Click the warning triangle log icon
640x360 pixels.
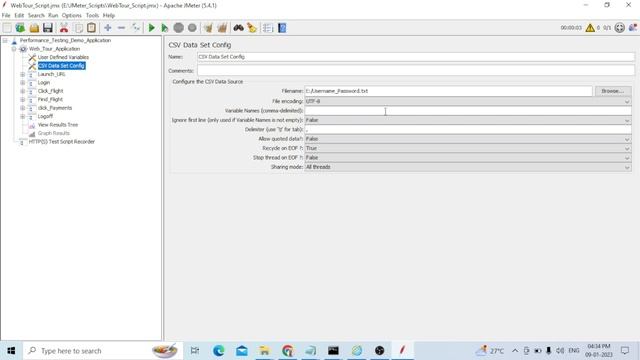coord(590,28)
